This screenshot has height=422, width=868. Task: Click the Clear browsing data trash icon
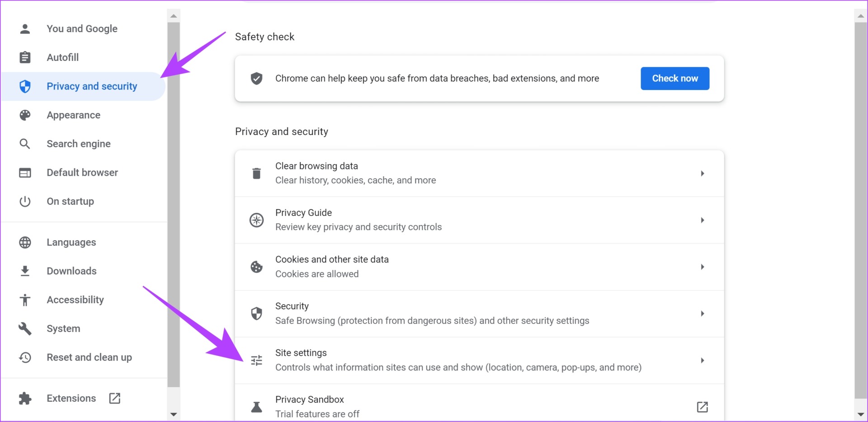tap(256, 173)
